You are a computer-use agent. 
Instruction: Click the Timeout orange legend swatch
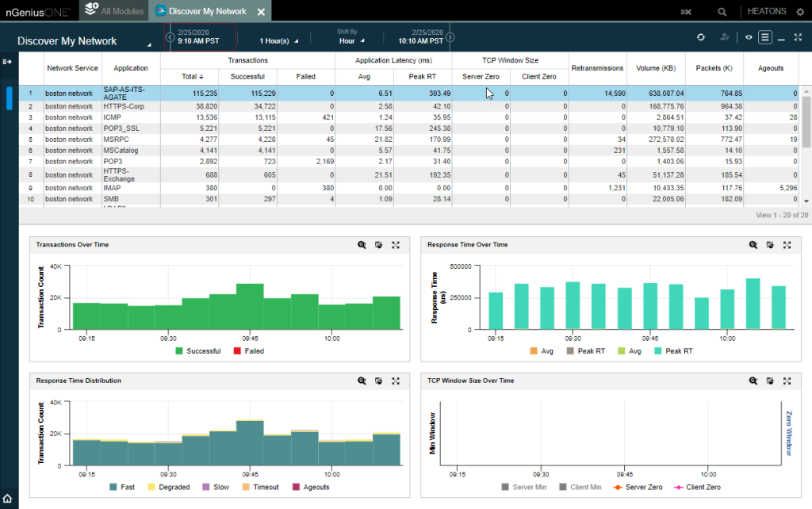246,488
